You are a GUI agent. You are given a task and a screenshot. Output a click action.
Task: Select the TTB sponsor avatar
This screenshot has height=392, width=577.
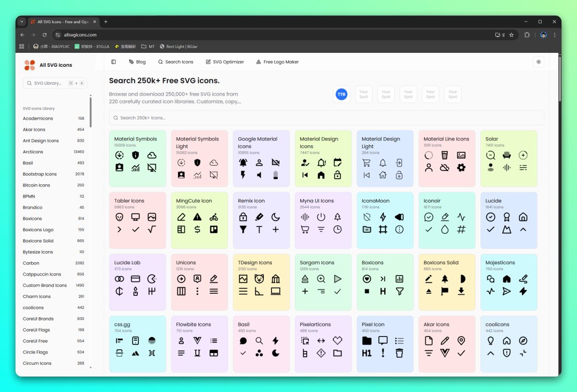[341, 95]
